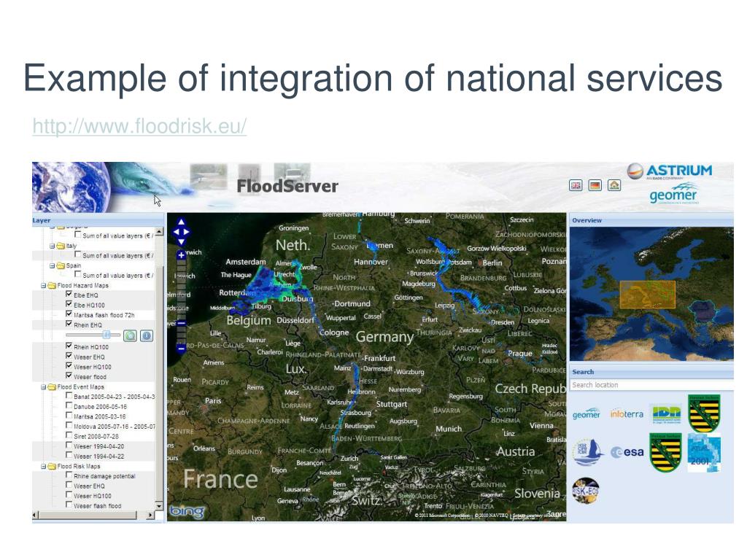
Task: Click the layer list scroll-left arrow
Action: (x=34, y=516)
